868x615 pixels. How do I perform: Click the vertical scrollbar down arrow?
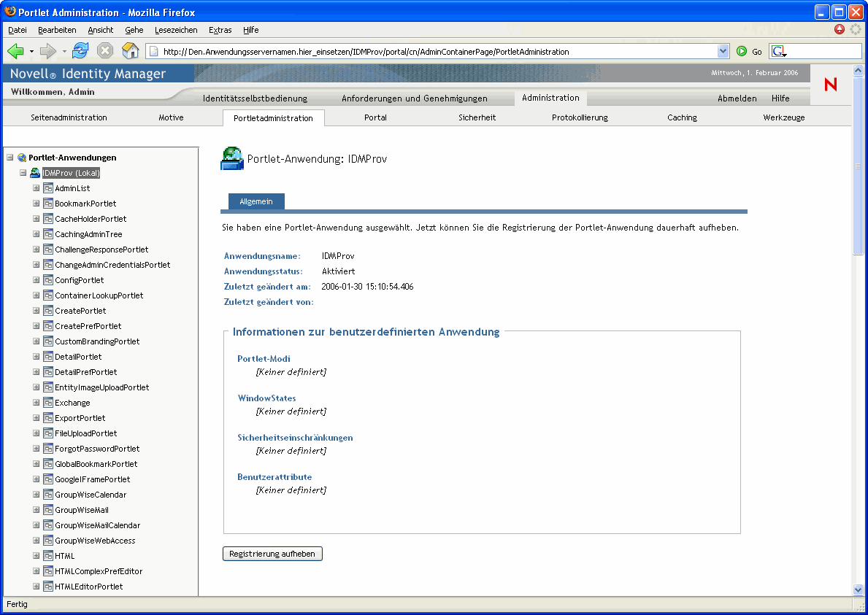pos(858,589)
